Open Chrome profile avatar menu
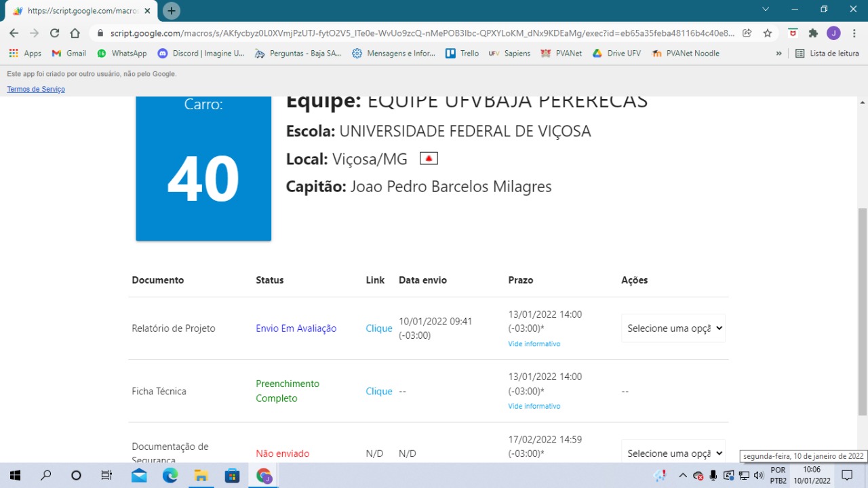The width and height of the screenshot is (868, 488). [833, 33]
